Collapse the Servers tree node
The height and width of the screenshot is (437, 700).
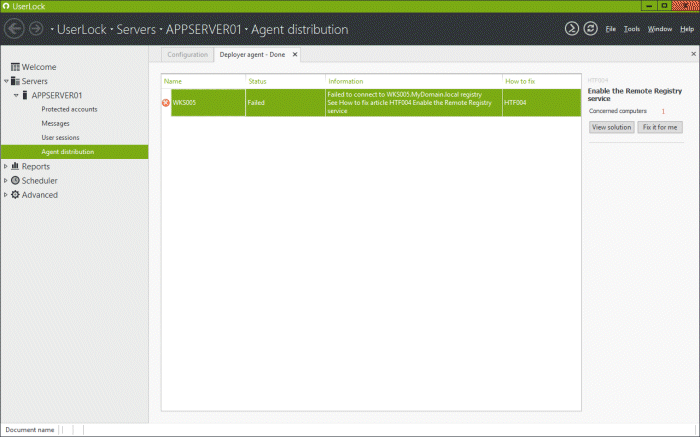point(6,81)
